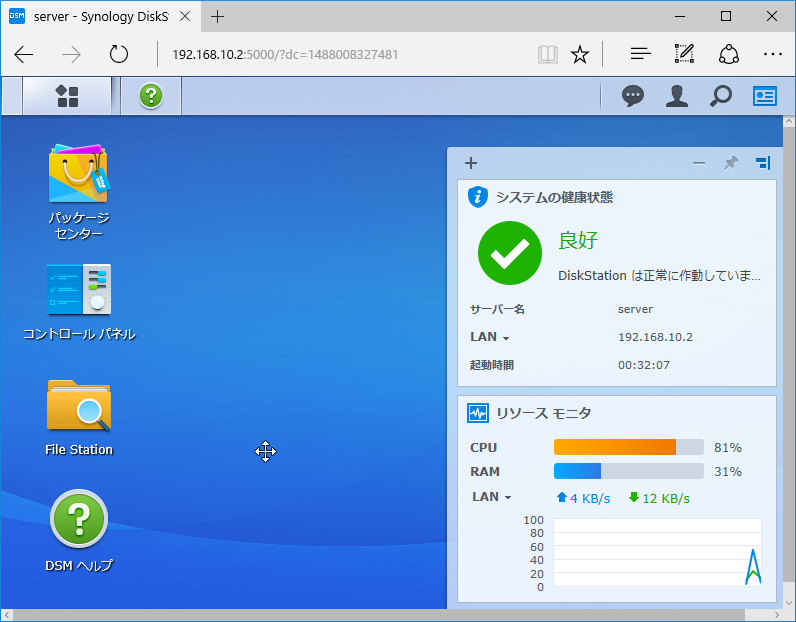Close the Synology DiskStation browser tab
This screenshot has width=796, height=622.
point(185,16)
